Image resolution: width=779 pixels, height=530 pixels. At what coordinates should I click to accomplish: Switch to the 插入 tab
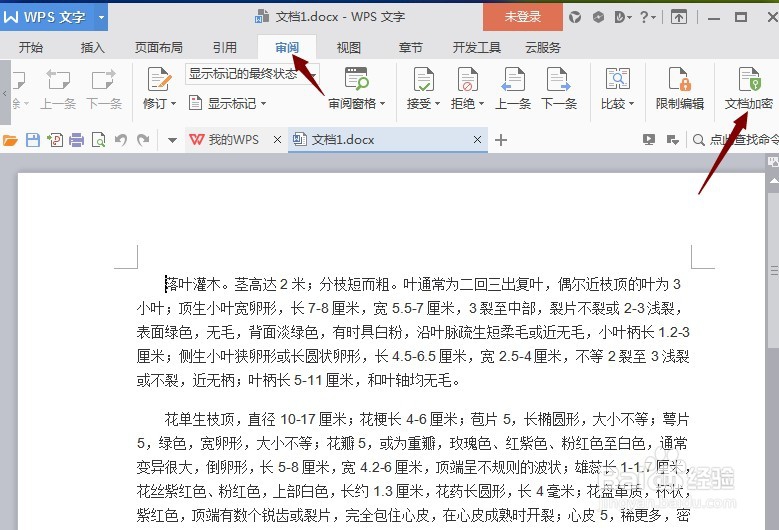(x=92, y=48)
